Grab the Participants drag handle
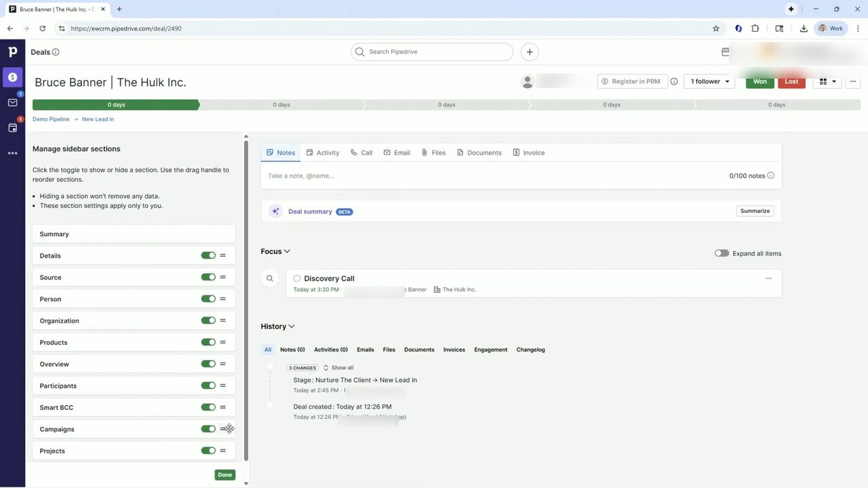This screenshot has width=868, height=488. pos(222,386)
